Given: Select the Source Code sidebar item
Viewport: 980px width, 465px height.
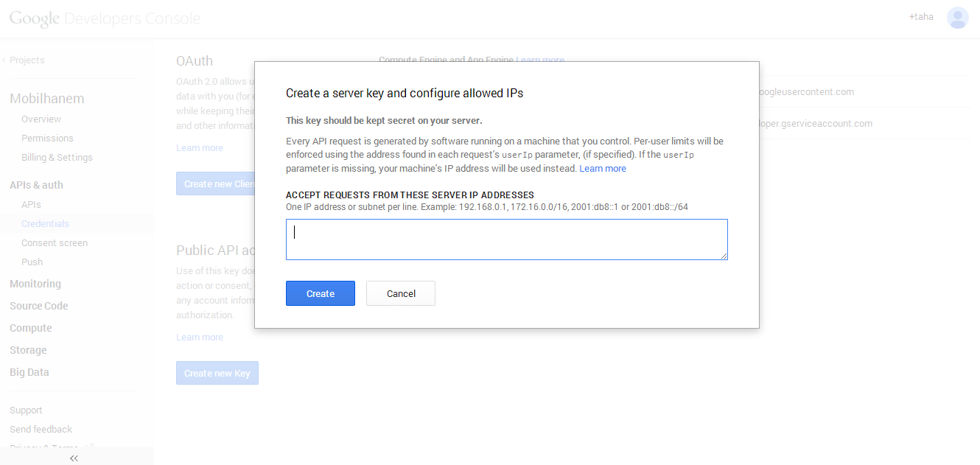Looking at the screenshot, I should tap(39, 306).
